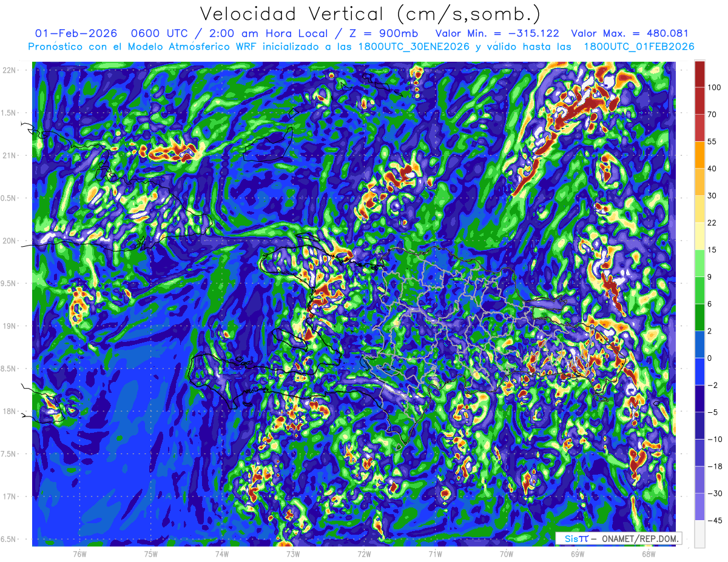Pick the light orange swatch between 30 and 40
Viewport: 728px width, 562px height.
click(699, 182)
